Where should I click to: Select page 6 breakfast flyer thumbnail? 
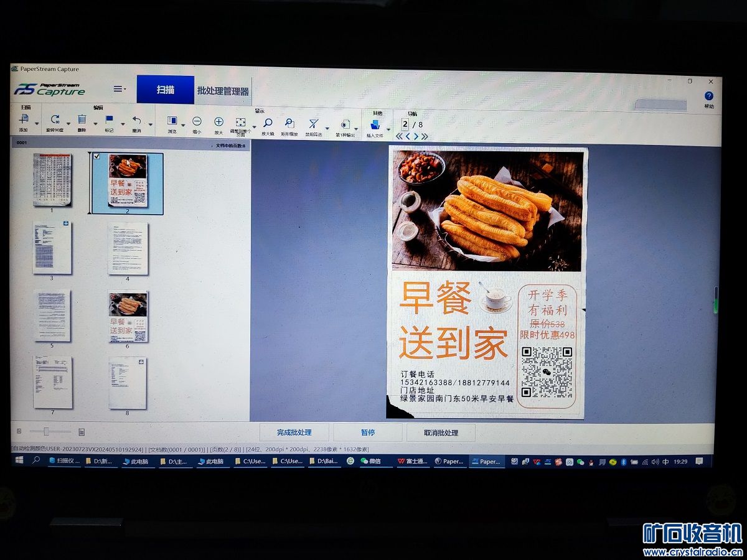coord(128,317)
